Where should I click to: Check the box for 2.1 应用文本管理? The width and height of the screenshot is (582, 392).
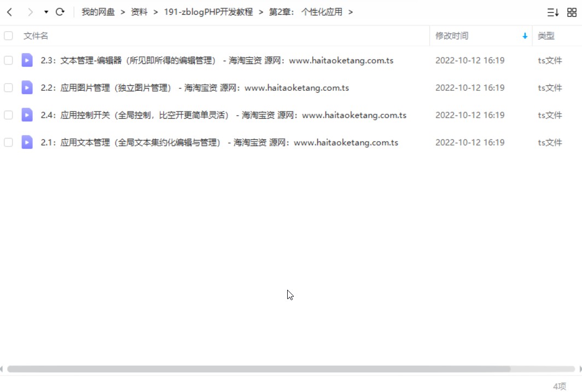pyautogui.click(x=8, y=142)
